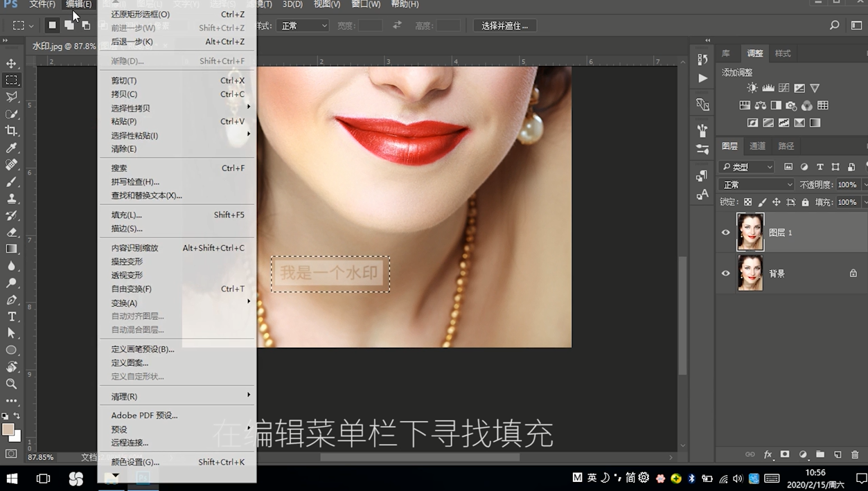
Task: Switch to the 通道 tab
Action: tap(757, 146)
